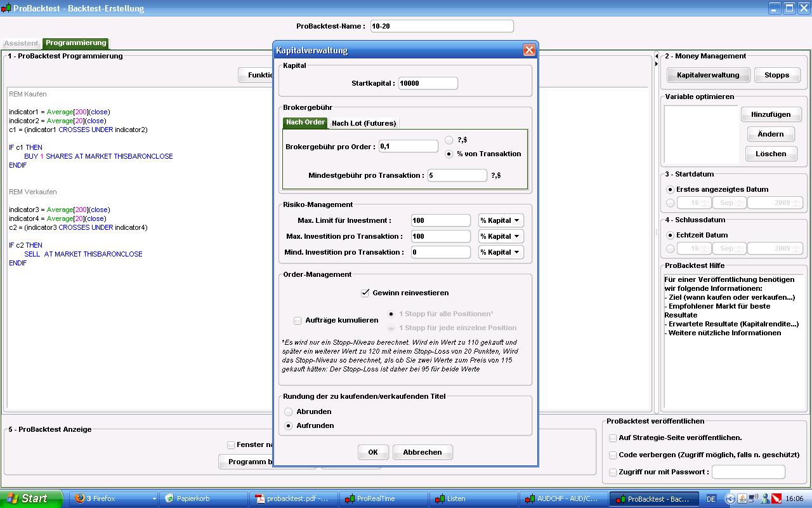
Task: Click Abbrechen to cancel the dialog
Action: tap(422, 452)
